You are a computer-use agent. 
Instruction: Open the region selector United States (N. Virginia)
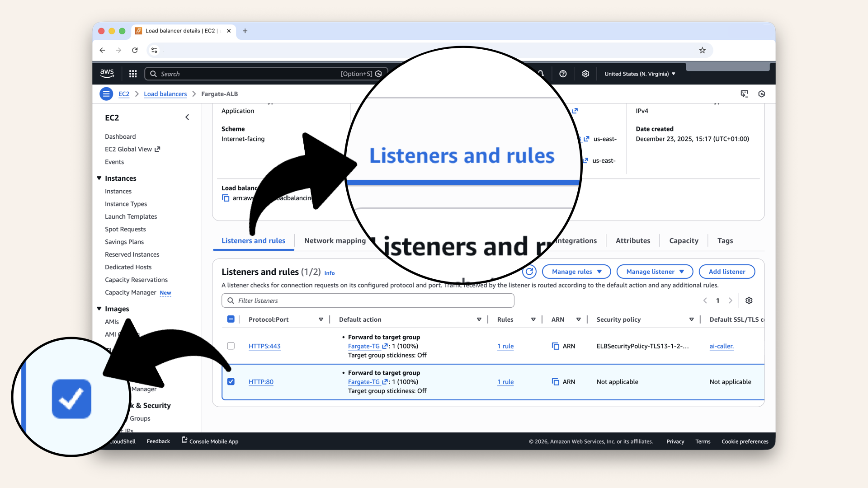point(639,73)
